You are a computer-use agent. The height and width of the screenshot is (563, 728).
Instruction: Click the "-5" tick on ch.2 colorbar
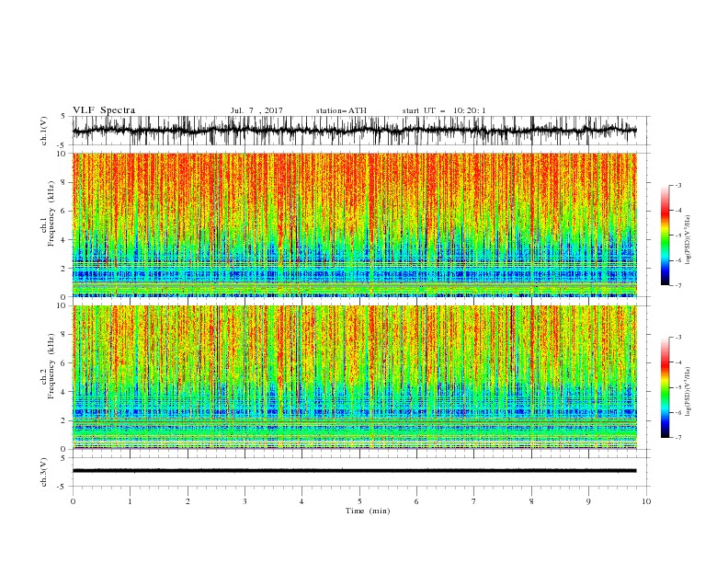tap(677, 387)
